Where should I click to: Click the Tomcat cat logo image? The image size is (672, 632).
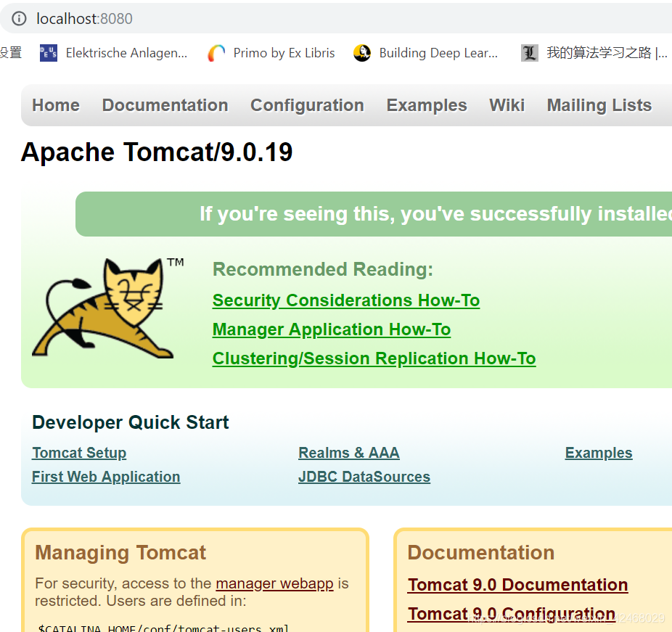point(108,308)
